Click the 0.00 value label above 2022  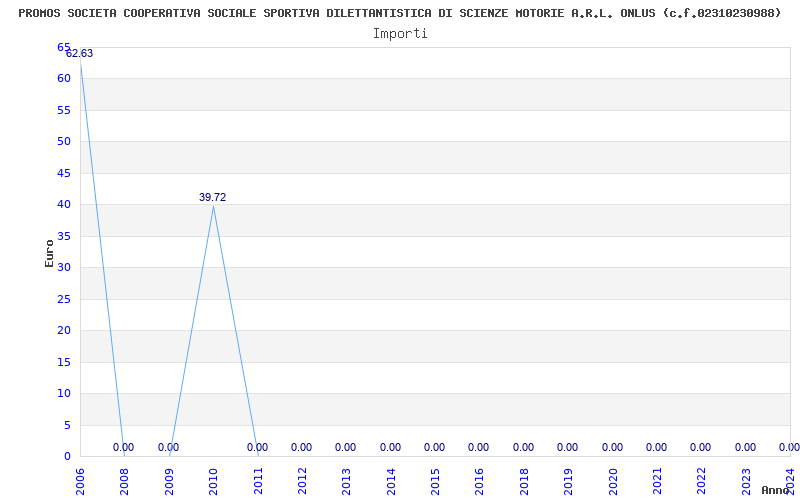[x=701, y=447]
